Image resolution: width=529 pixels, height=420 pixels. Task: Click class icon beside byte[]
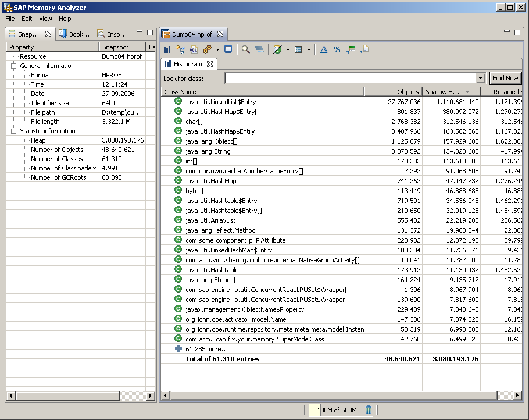(x=178, y=190)
